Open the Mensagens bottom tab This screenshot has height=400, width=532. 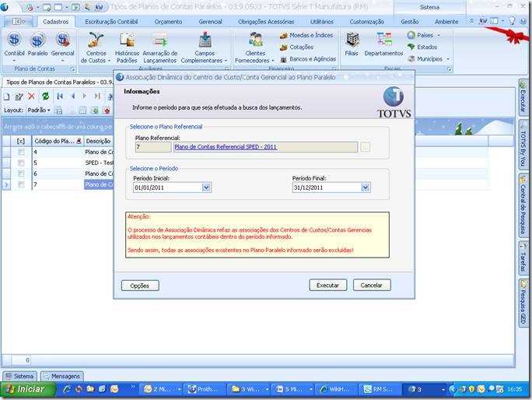[62, 376]
